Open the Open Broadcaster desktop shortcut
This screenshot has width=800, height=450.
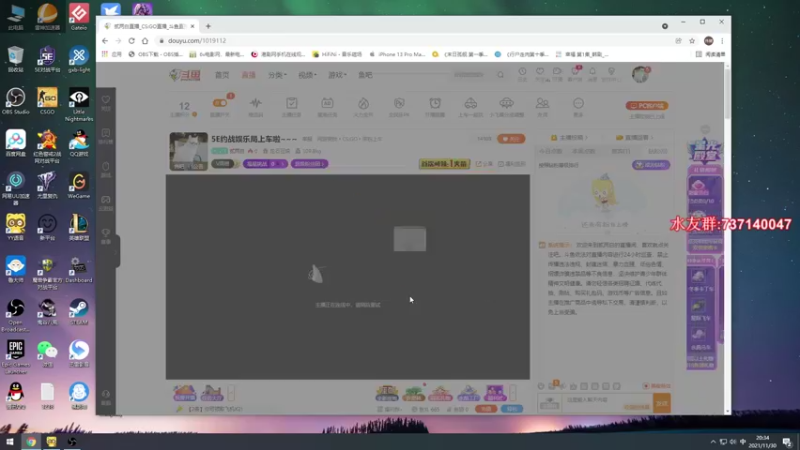[x=15, y=315]
